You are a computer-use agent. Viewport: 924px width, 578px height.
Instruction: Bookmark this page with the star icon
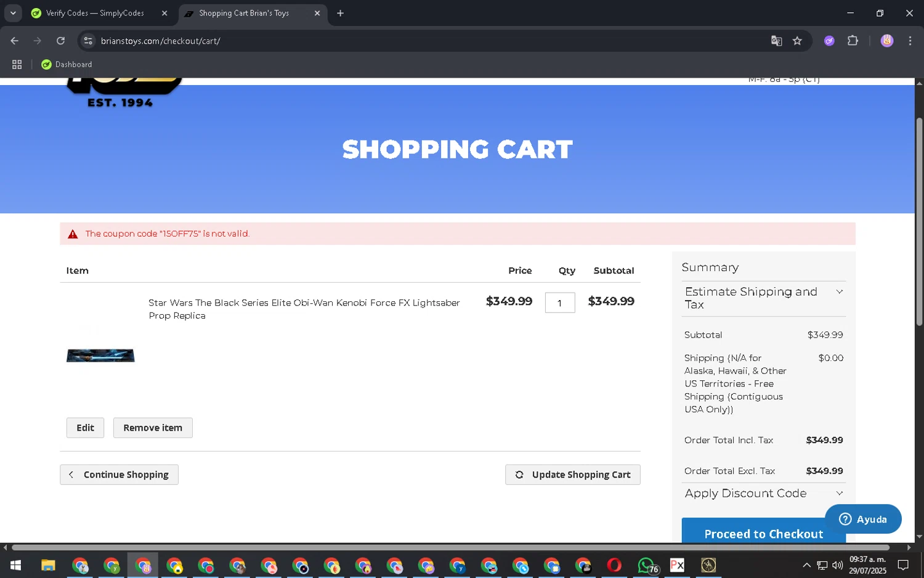[x=797, y=41]
